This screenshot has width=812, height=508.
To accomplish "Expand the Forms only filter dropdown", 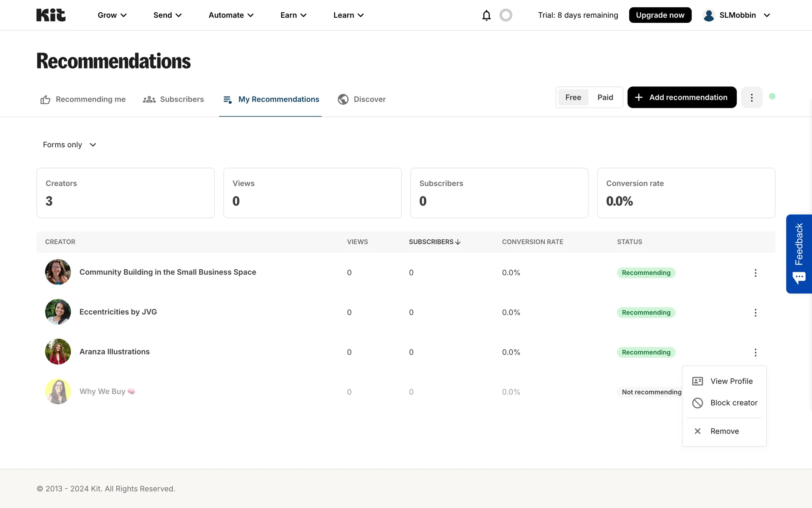I will click(70, 145).
